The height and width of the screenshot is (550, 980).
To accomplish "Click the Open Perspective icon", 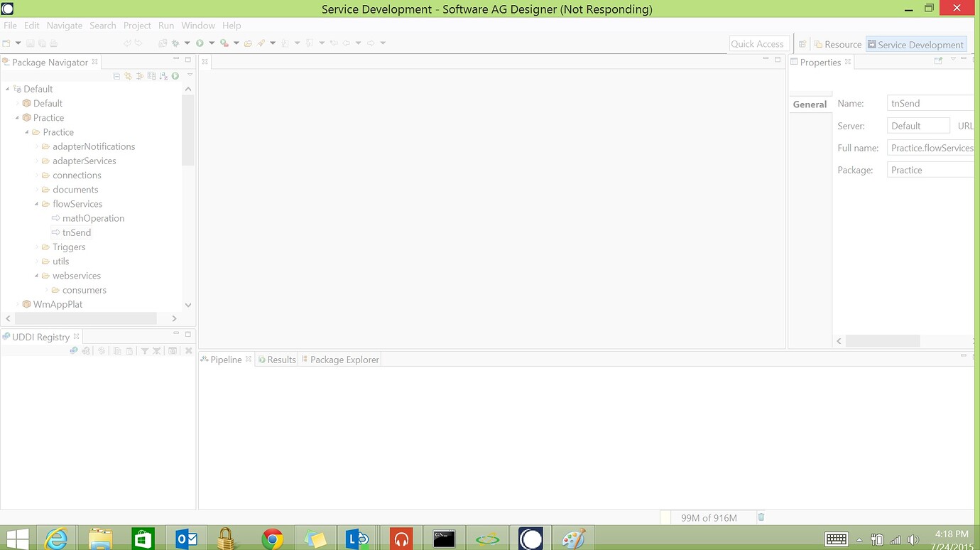I will point(802,44).
